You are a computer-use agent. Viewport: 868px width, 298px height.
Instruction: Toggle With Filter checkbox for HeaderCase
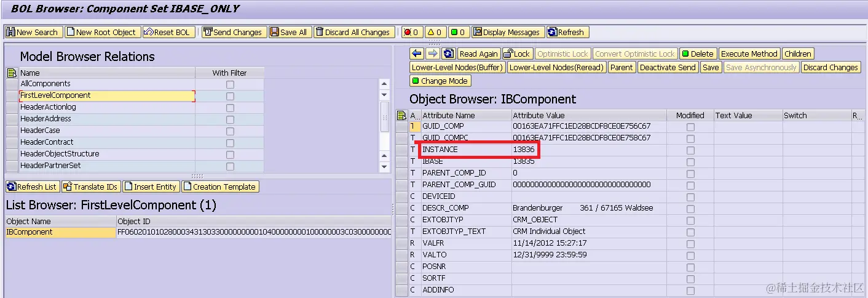click(230, 131)
